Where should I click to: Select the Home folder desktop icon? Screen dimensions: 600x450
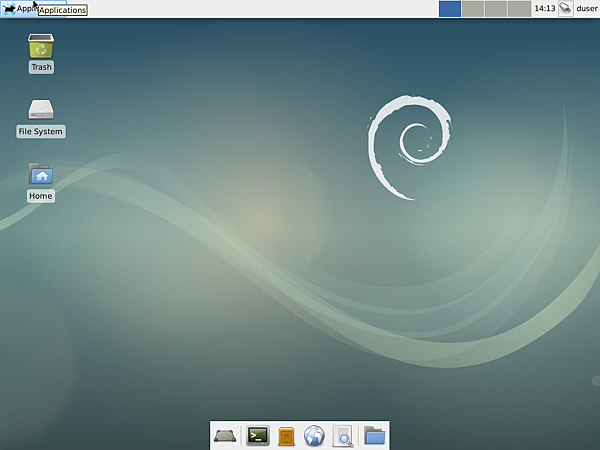point(41,175)
